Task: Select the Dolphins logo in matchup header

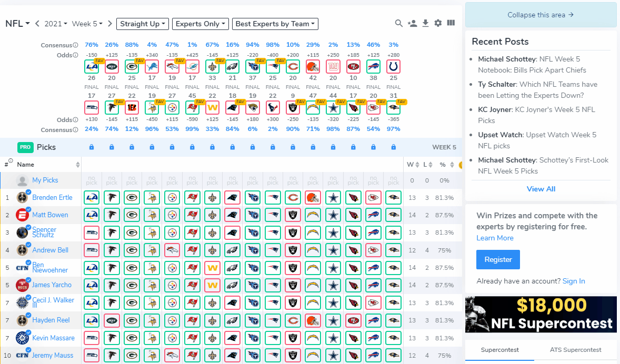Action: 192,66
